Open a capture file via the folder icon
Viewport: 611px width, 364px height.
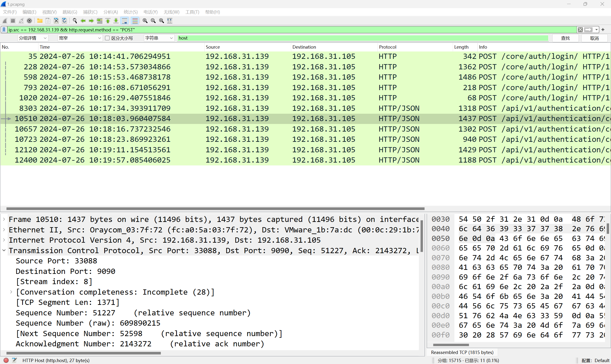point(40,21)
